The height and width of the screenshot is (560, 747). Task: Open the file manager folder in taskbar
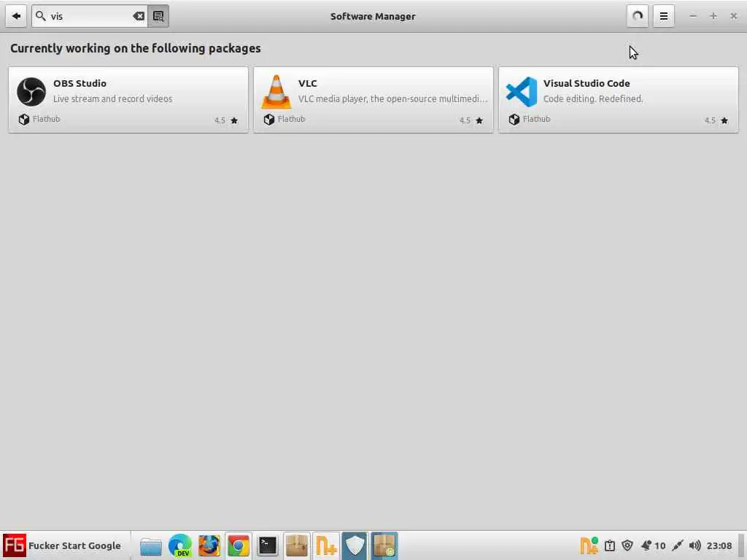click(151, 546)
